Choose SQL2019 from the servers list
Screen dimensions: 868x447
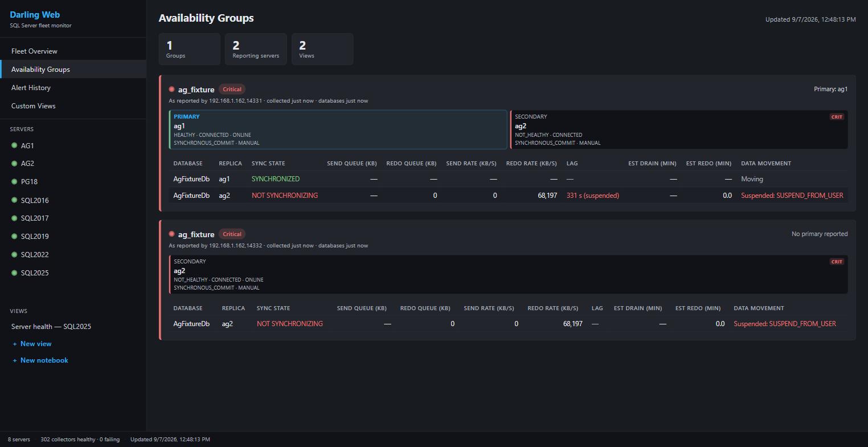[x=73, y=236]
